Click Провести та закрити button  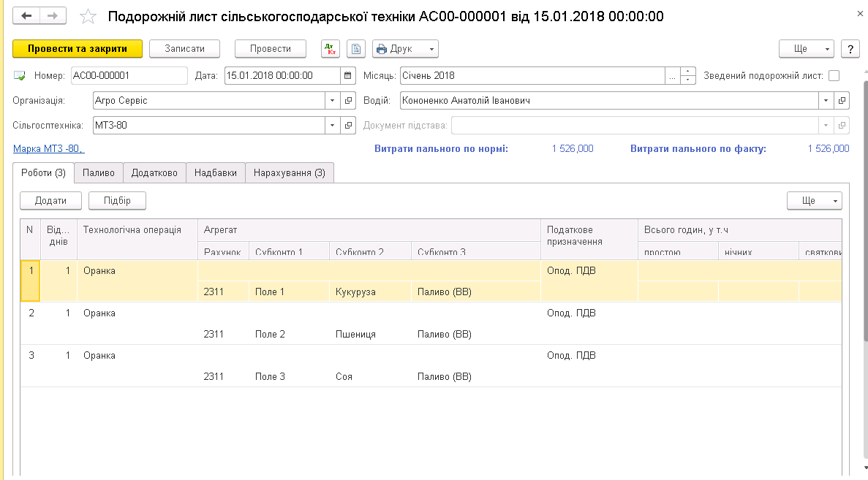pos(78,49)
